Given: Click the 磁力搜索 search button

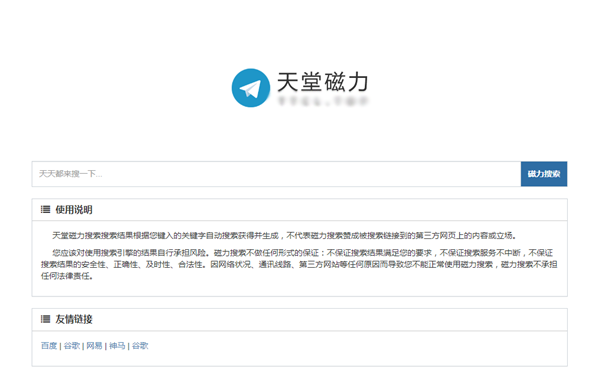Looking at the screenshot, I should coord(544,174).
